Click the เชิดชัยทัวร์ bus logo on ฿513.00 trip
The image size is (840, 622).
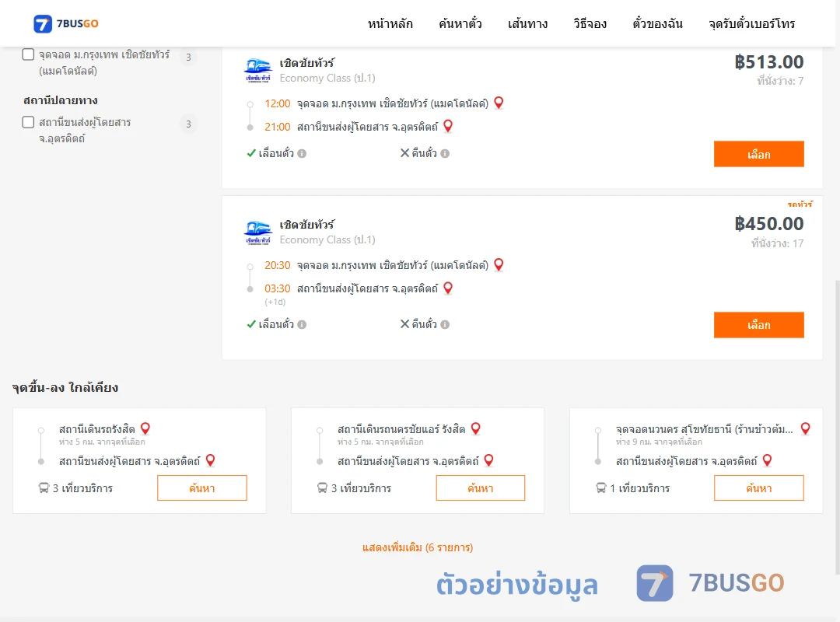[258, 70]
